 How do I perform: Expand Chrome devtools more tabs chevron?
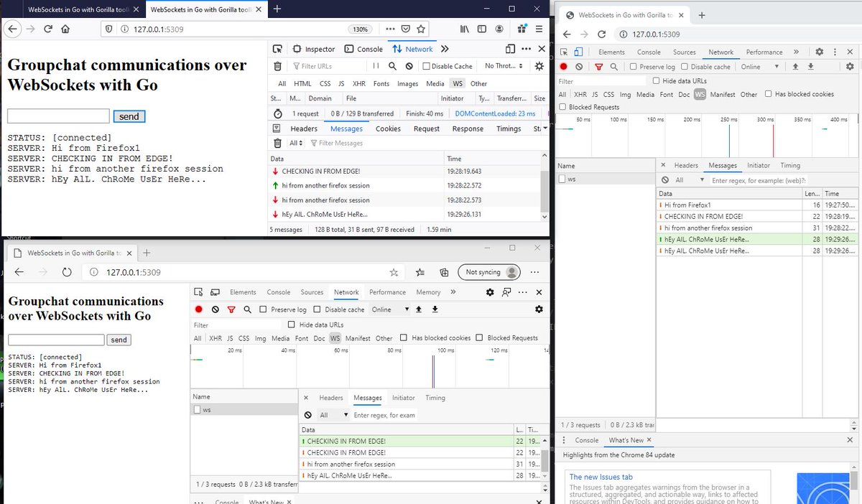796,52
